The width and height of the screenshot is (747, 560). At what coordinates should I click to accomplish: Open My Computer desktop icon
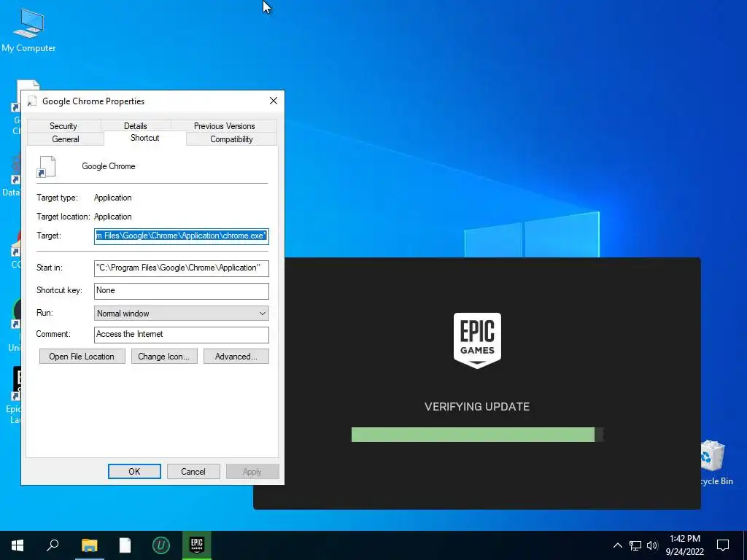[28, 29]
